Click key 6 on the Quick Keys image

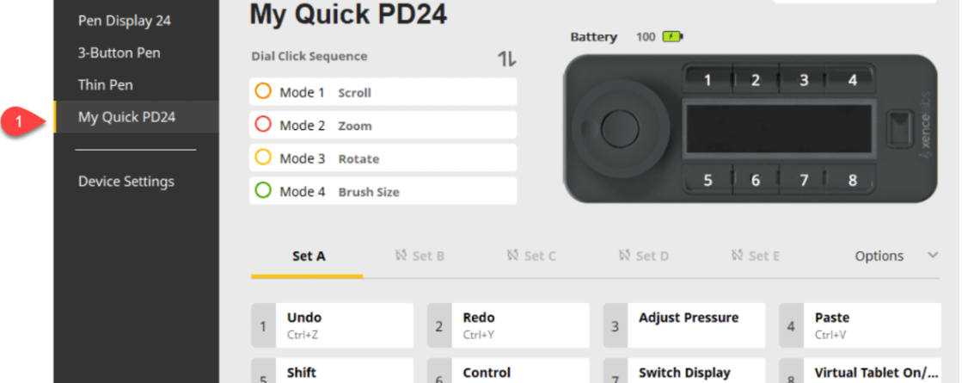(755, 181)
